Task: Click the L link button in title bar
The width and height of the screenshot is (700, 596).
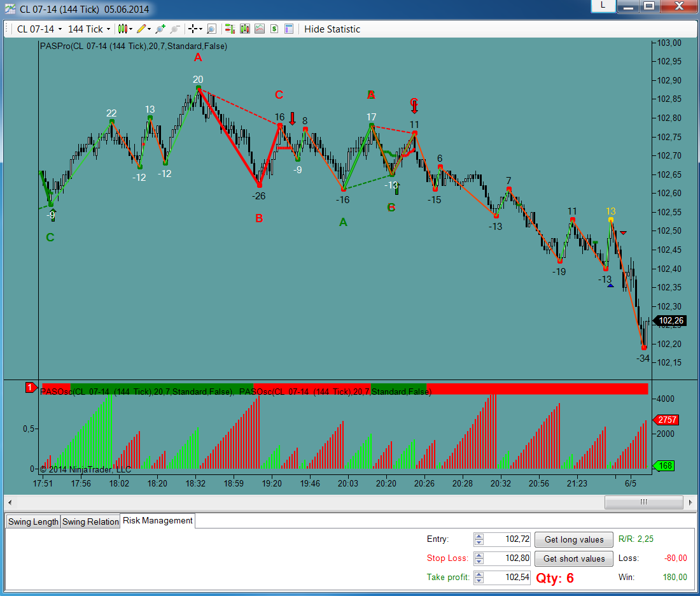Action: 603,5
